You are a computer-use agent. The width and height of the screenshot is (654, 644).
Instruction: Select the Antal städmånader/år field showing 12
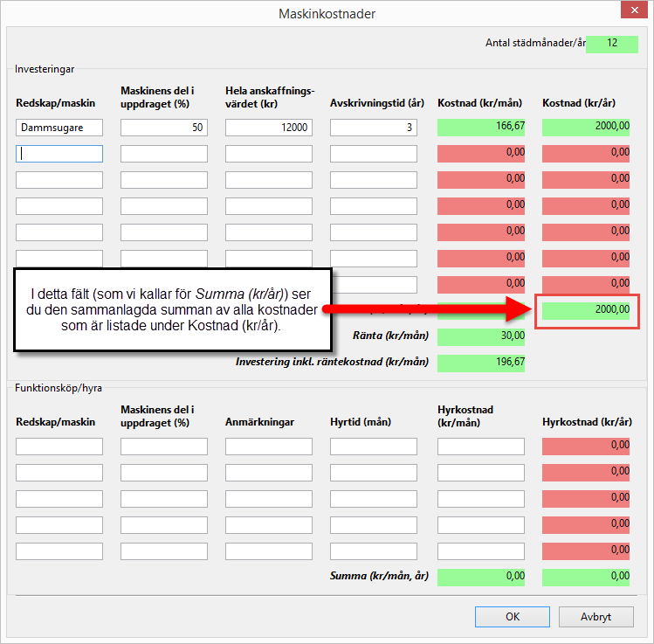612,44
